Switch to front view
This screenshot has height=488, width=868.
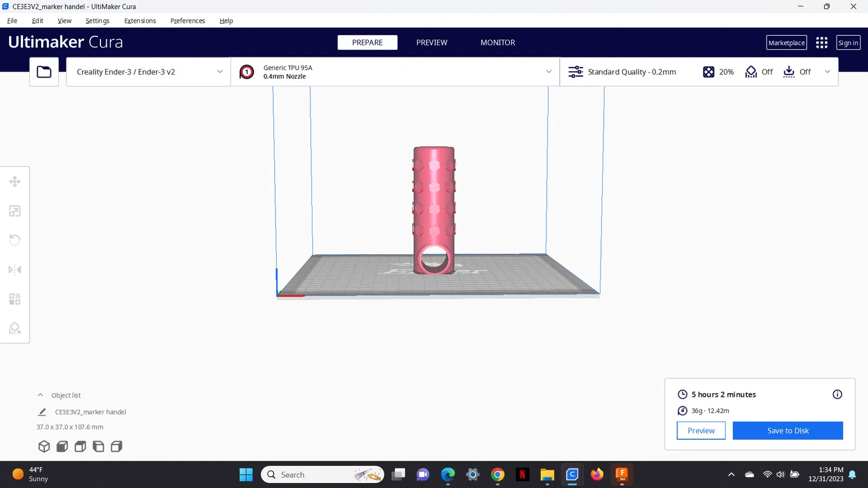pyautogui.click(x=62, y=446)
